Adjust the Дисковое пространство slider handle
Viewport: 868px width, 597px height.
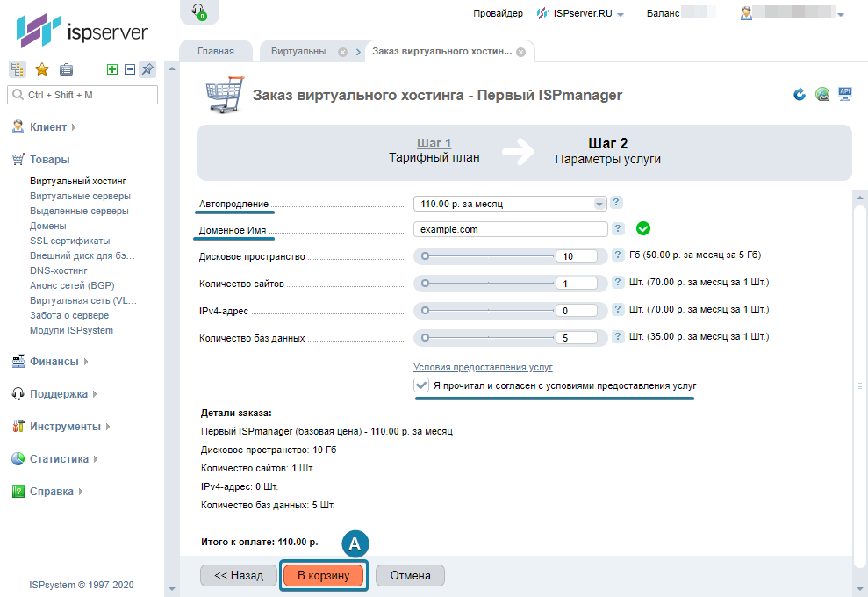tap(425, 255)
